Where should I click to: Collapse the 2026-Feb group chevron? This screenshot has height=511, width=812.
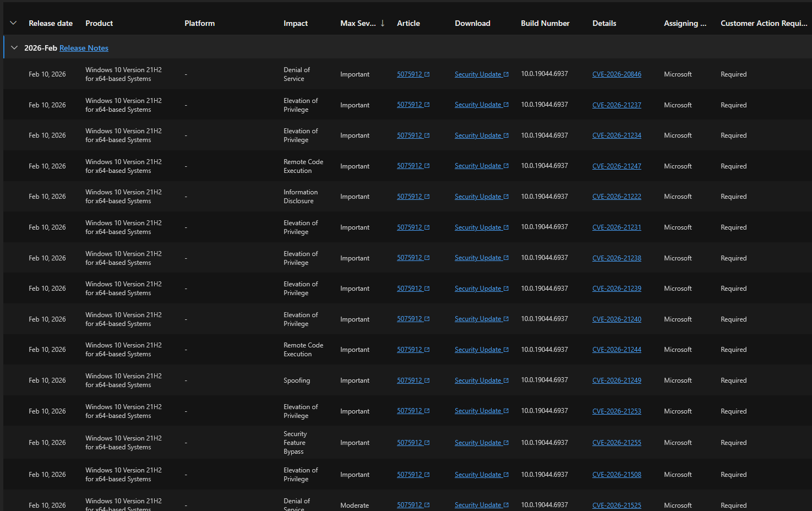(14, 48)
